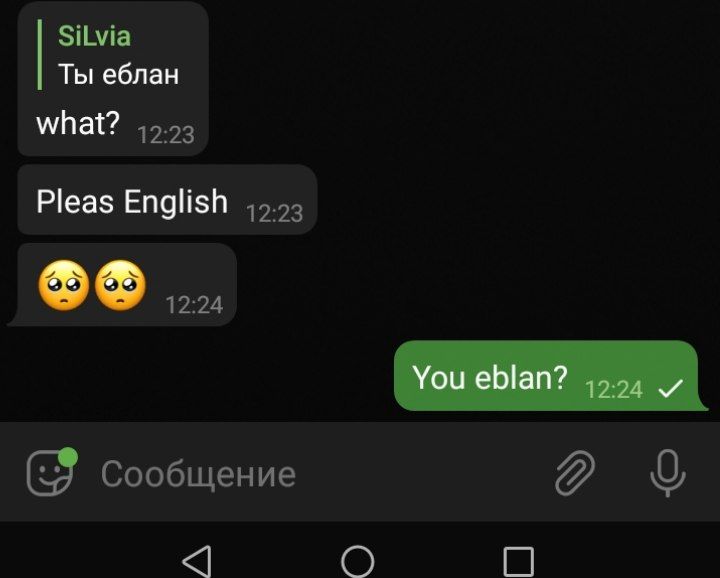Image resolution: width=720 pixels, height=578 pixels.
Task: Tap the paperclip attach file icon
Action: pyautogui.click(x=575, y=473)
